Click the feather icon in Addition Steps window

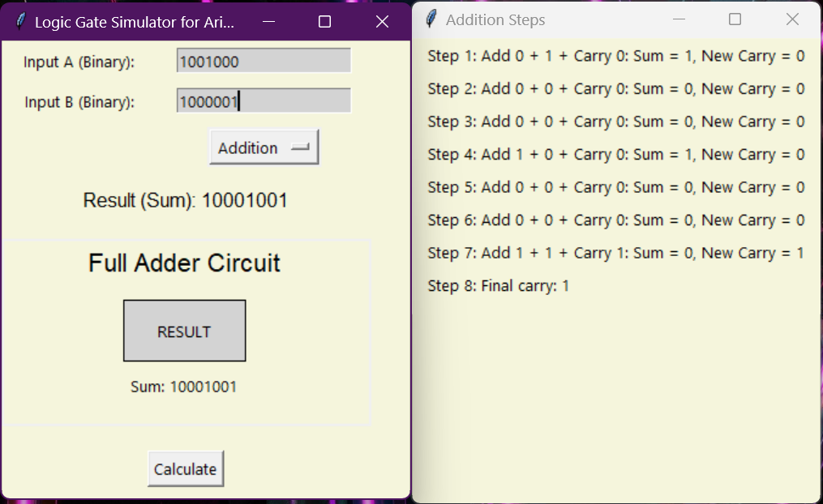tap(431, 19)
